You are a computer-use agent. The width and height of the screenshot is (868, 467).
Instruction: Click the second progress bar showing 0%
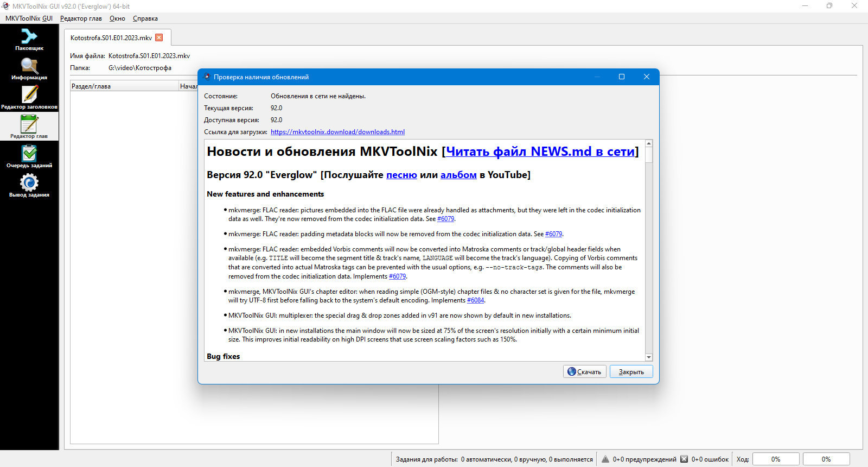click(x=826, y=459)
